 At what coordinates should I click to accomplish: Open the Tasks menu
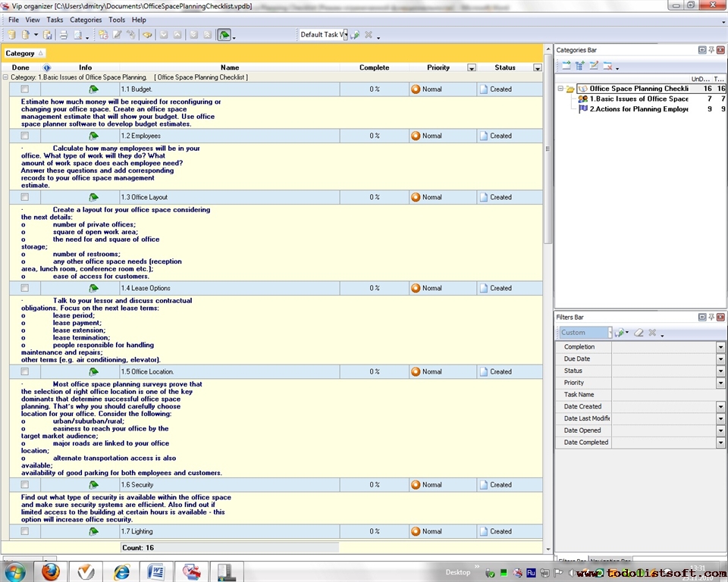[55, 20]
